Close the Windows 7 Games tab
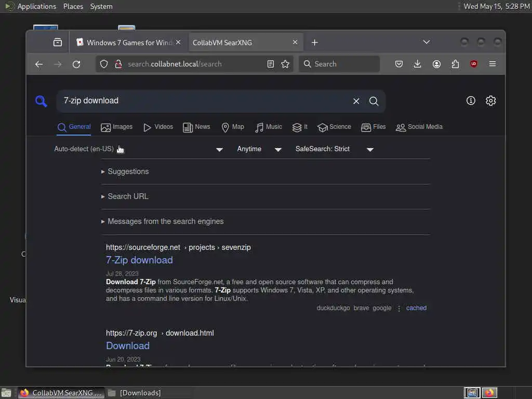Viewport: 532px width, 399px height. 179,42
